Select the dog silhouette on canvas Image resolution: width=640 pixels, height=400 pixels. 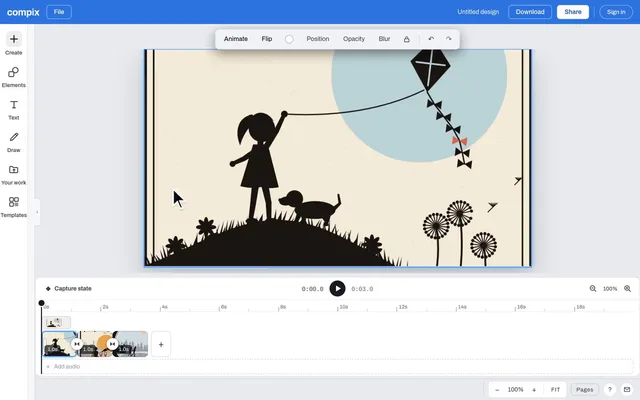click(x=311, y=207)
